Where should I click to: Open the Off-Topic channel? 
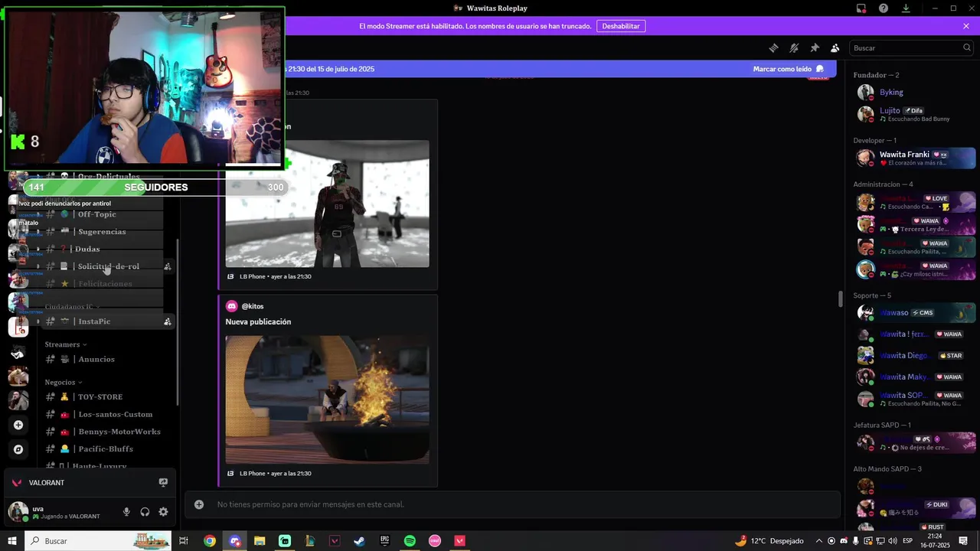107,214
